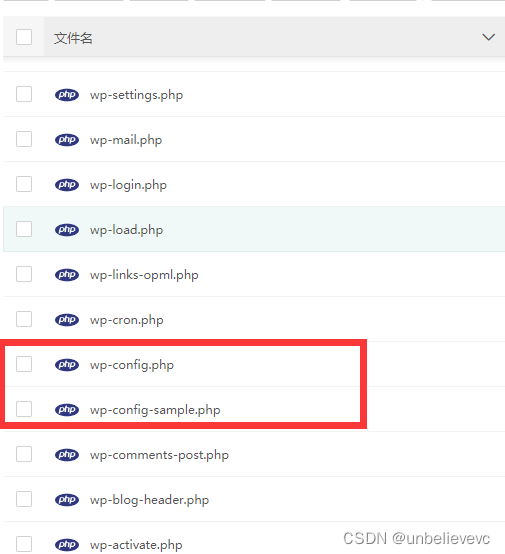
Task: Check the box for wp-mail.php
Action: click(24, 139)
